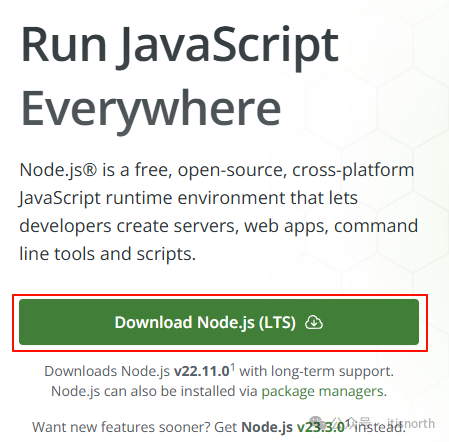Click the bold v22.11.0 version text
Screen dimensions: 449x442
(x=202, y=371)
